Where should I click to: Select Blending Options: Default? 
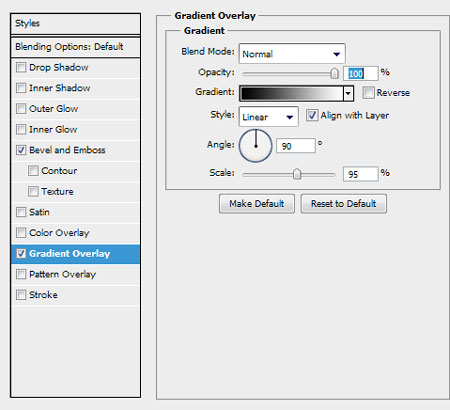point(75,47)
